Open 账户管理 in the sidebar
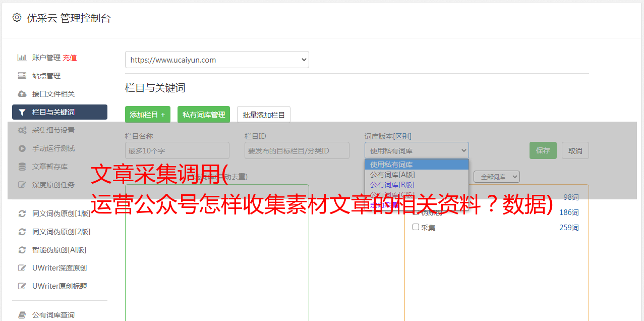 pyautogui.click(x=46, y=58)
